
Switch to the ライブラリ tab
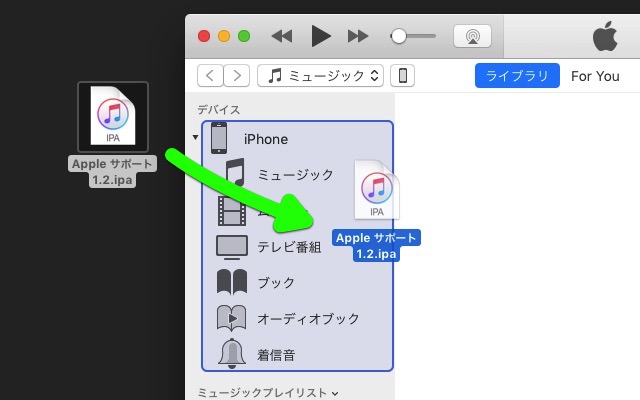tap(517, 76)
